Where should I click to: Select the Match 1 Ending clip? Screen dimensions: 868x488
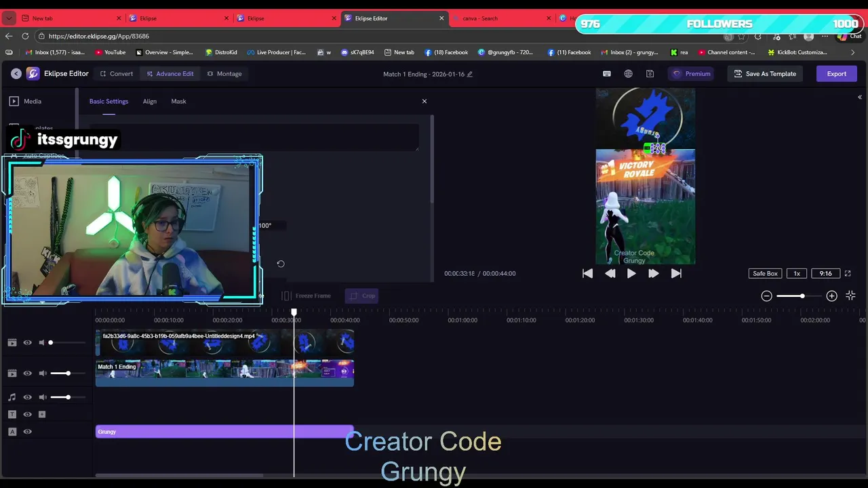[224, 373]
